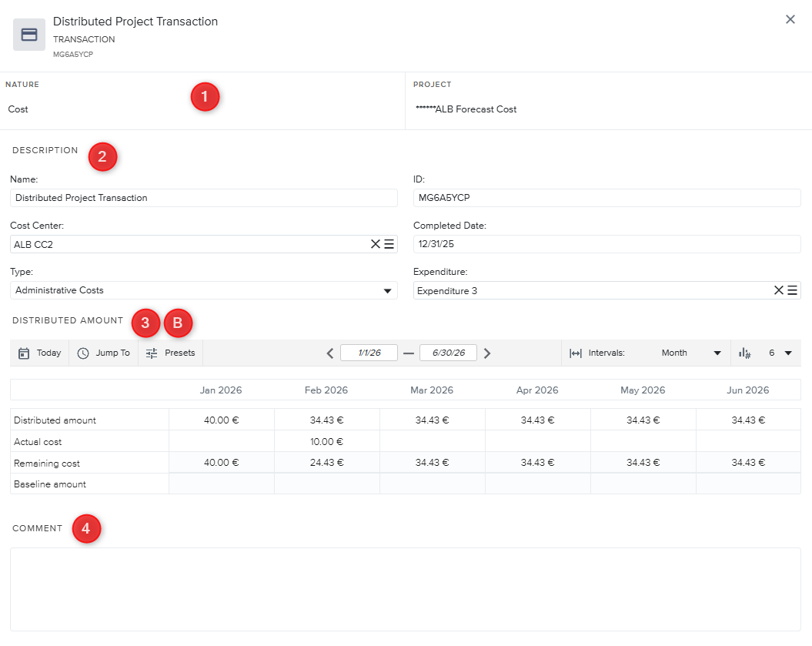Screen dimensions: 812x646
Task: Click the start date 1/1/26 field
Action: [369, 353]
